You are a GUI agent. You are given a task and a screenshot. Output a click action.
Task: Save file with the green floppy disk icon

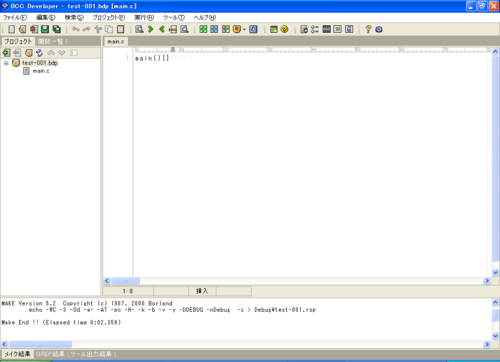pyautogui.click(x=45, y=29)
